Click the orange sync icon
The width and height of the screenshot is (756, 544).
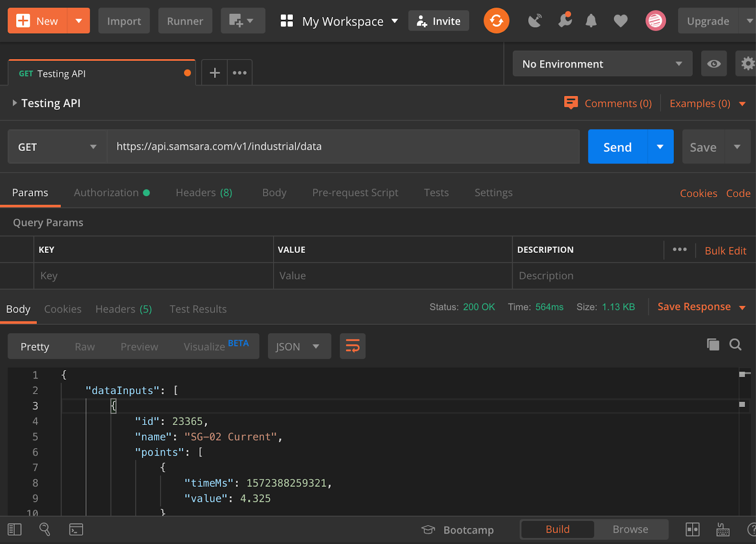point(497,21)
